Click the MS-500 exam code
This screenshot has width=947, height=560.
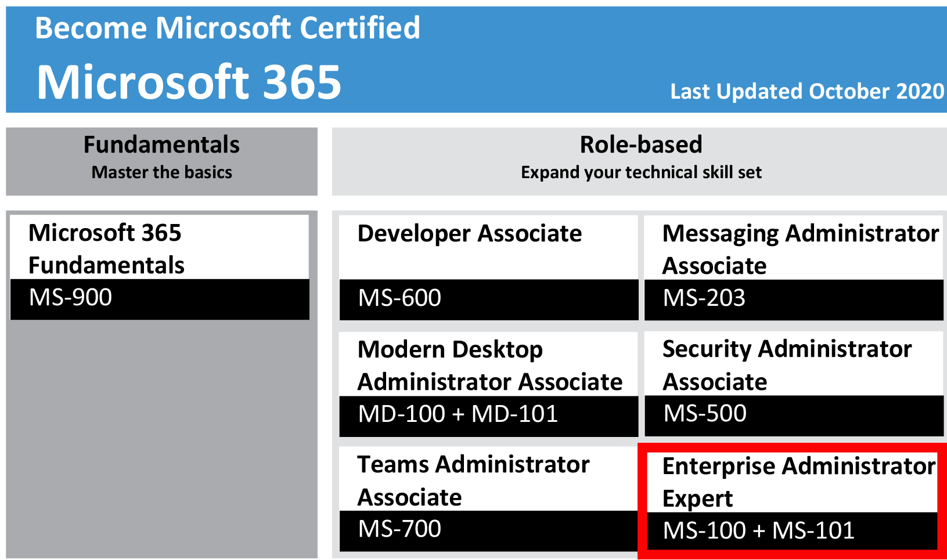(704, 413)
